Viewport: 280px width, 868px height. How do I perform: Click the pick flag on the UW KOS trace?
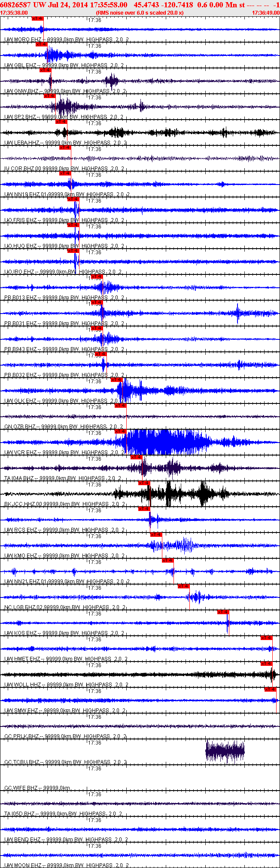[x=223, y=612]
